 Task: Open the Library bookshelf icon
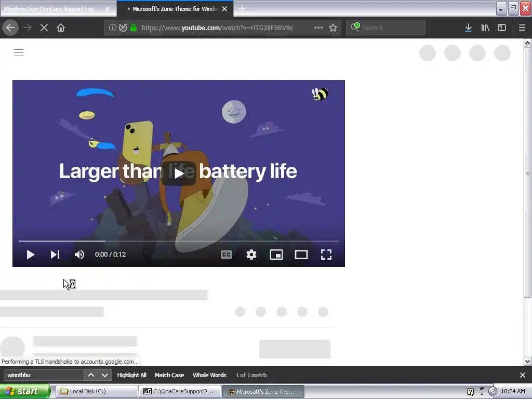[485, 28]
